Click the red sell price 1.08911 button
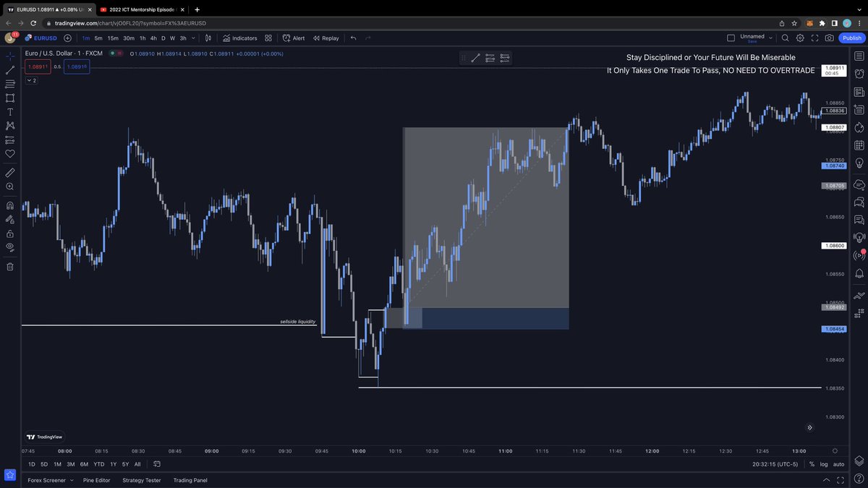The height and width of the screenshot is (488, 868). (38, 67)
